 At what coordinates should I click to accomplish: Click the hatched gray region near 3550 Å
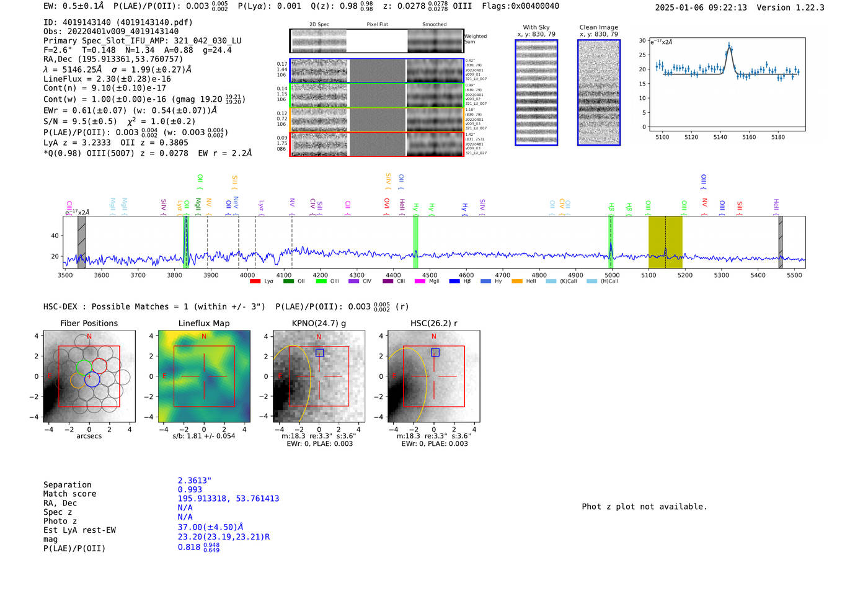click(x=81, y=242)
